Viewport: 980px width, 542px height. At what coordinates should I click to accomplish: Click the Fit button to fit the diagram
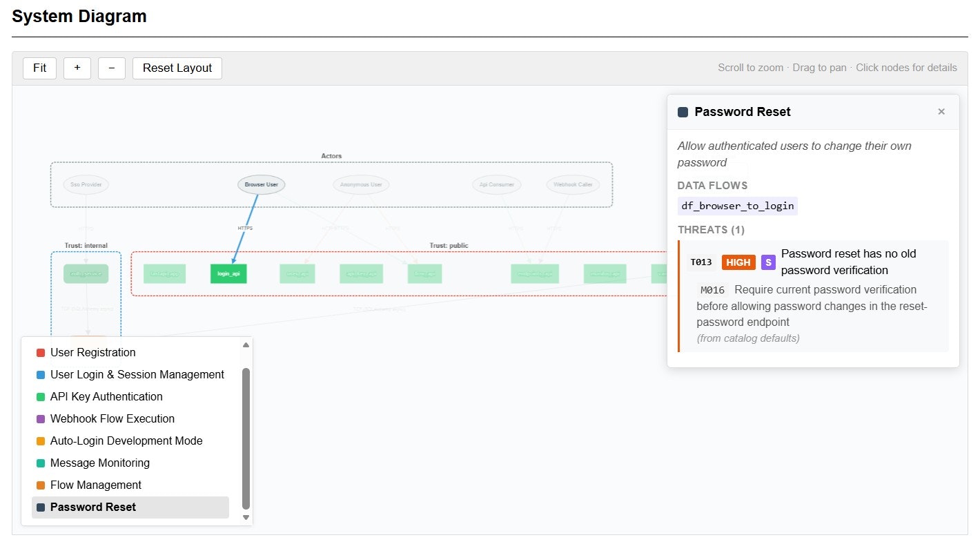39,68
